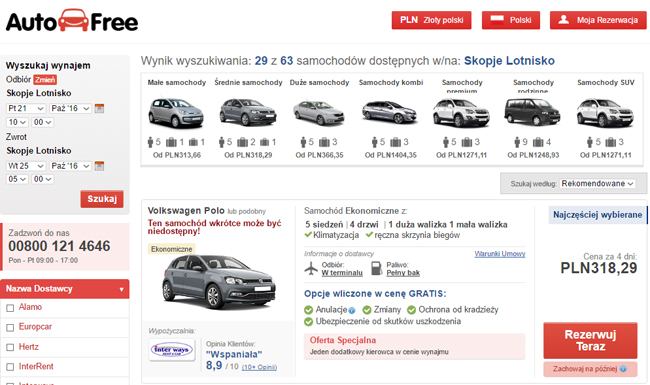Select the Małe samochody car image

(177, 112)
